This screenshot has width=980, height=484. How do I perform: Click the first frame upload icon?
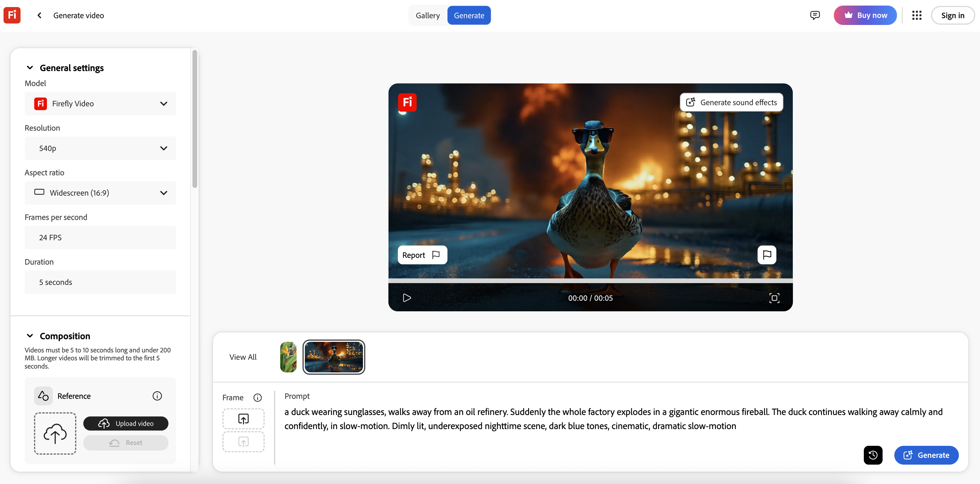[243, 418]
